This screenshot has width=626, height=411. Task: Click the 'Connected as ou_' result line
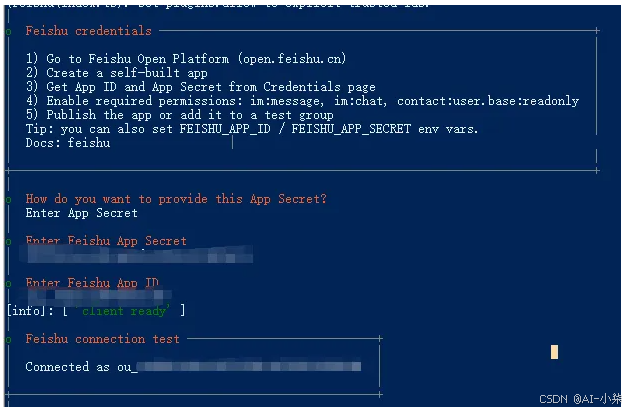[x=193, y=367]
